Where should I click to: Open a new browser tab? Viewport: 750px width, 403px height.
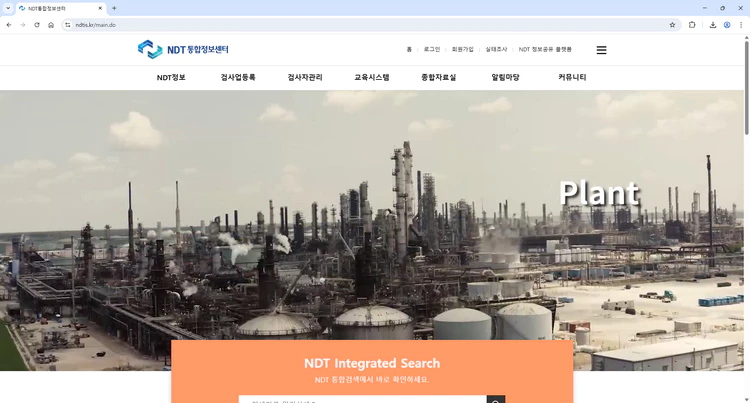tap(114, 8)
